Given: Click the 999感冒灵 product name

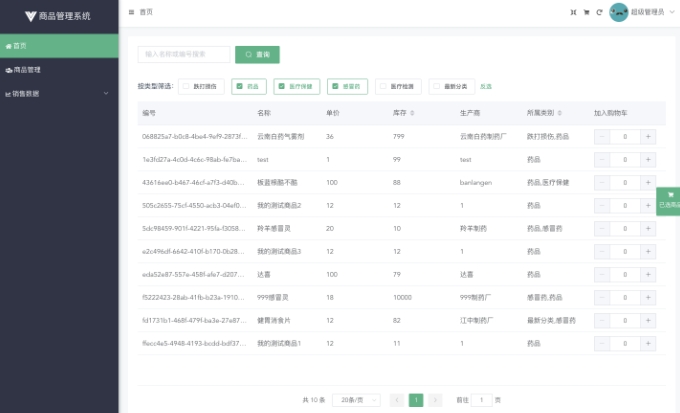Looking at the screenshot, I should coord(273,298).
